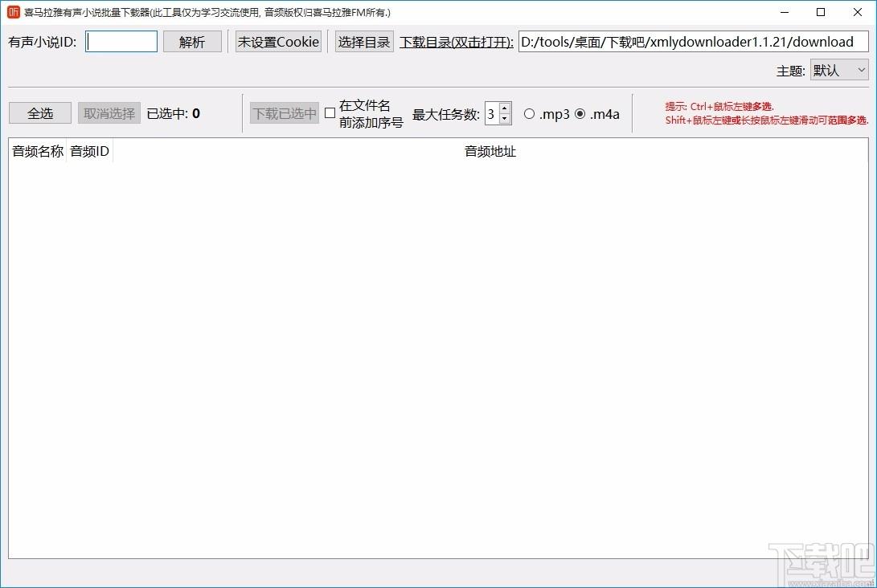Screen dimensions: 877x588
Task: Click the 有声小说ID input field
Action: 121,42
